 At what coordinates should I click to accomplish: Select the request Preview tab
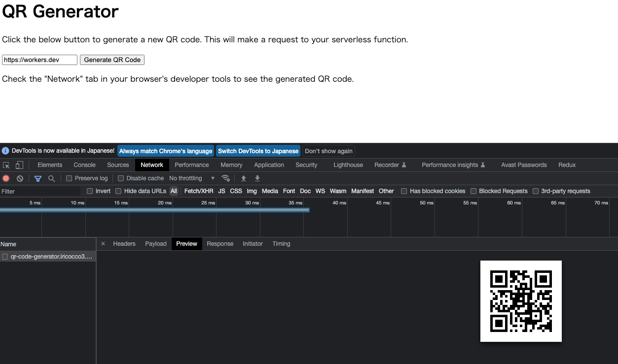187,244
